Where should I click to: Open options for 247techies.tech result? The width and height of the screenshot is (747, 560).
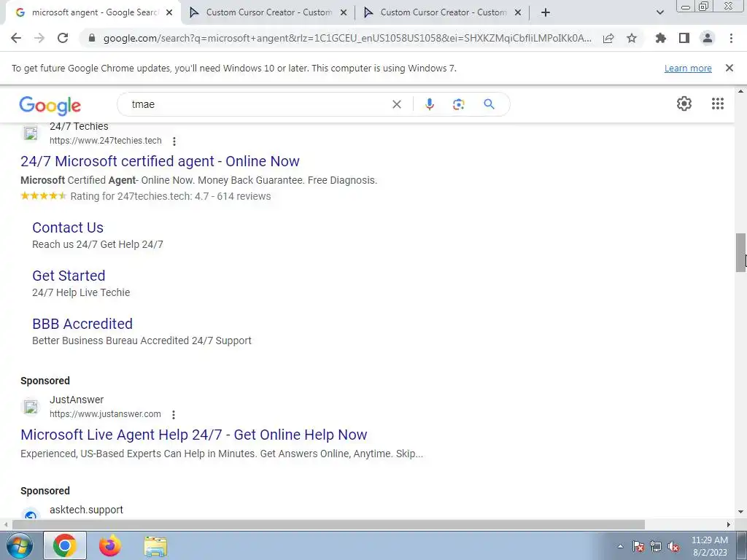(x=174, y=141)
